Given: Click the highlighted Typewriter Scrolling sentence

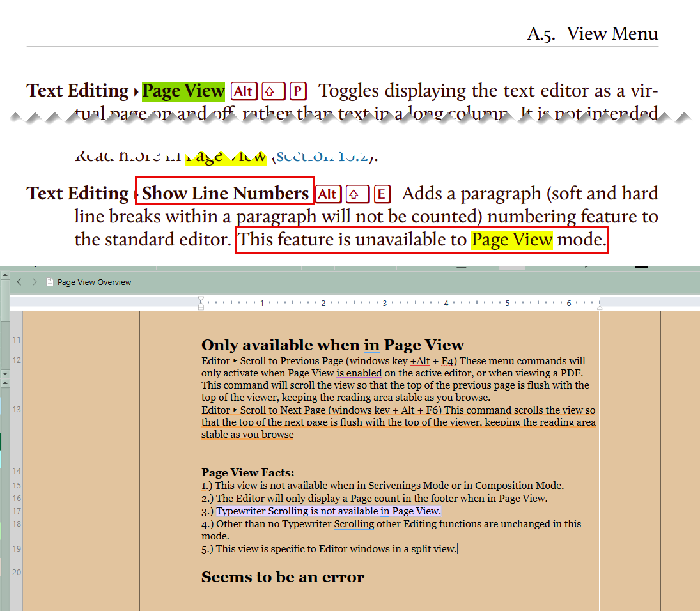Looking at the screenshot, I should 328,511.
